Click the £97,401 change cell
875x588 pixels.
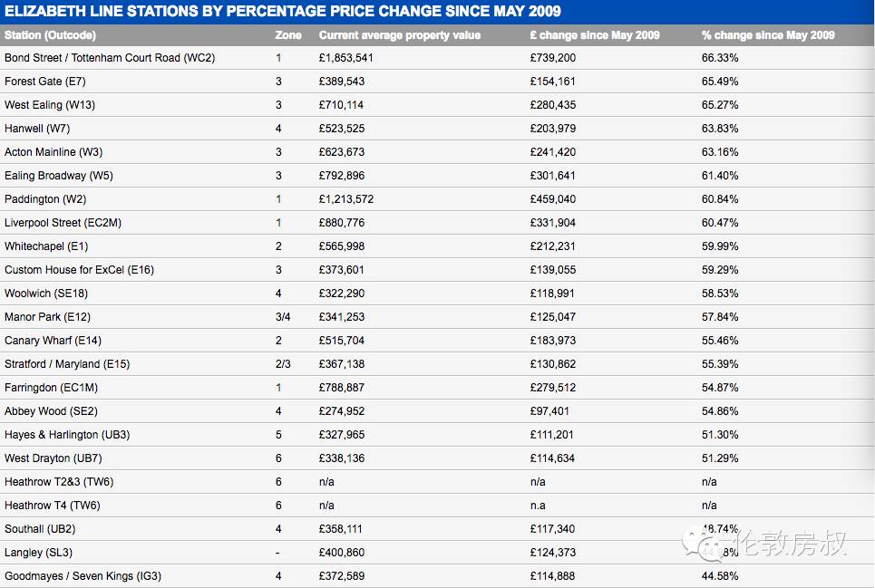(x=549, y=411)
